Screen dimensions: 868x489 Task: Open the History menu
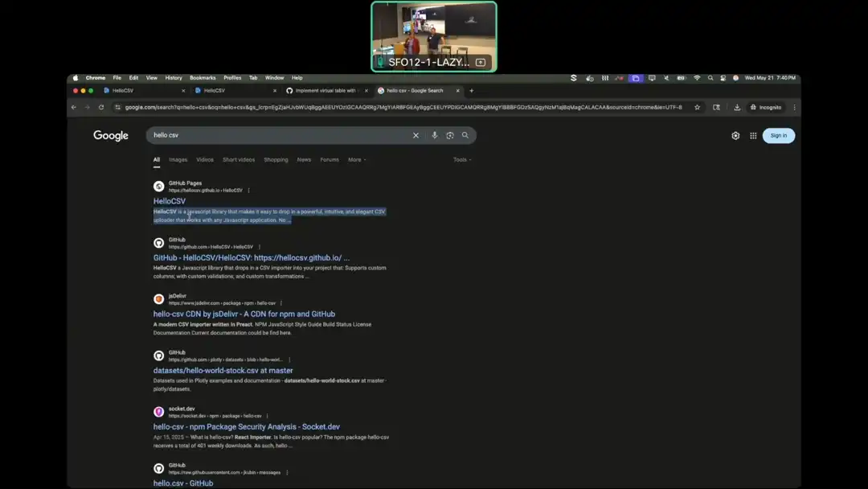pos(174,78)
